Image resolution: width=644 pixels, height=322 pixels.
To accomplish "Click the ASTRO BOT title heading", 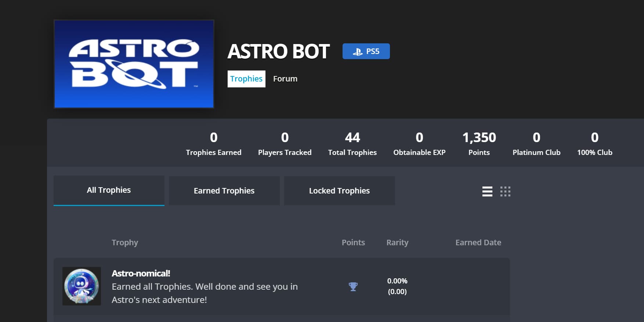I will [x=279, y=51].
